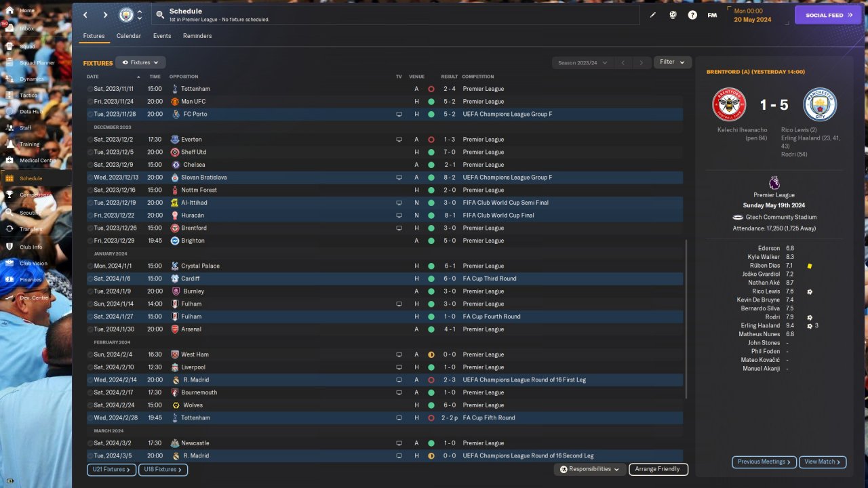The height and width of the screenshot is (488, 868).
Task: Click the Manchester City crest in match panel
Action: pyautogui.click(x=820, y=104)
